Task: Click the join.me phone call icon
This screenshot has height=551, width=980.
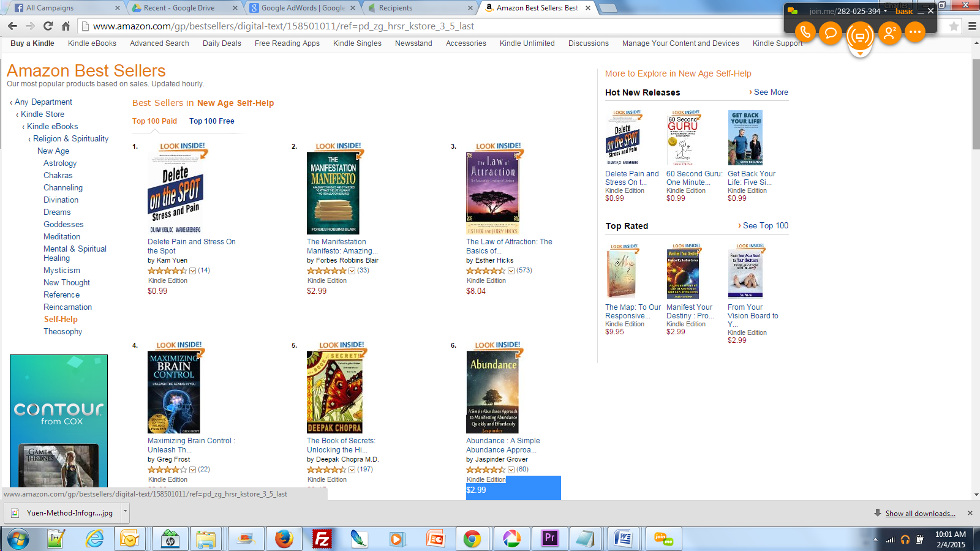Action: coord(805,32)
